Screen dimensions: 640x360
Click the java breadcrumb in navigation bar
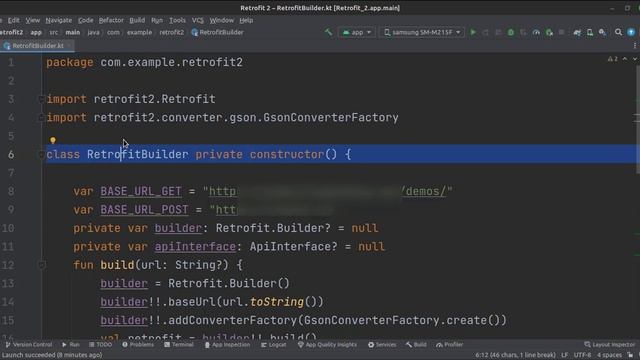(x=93, y=32)
